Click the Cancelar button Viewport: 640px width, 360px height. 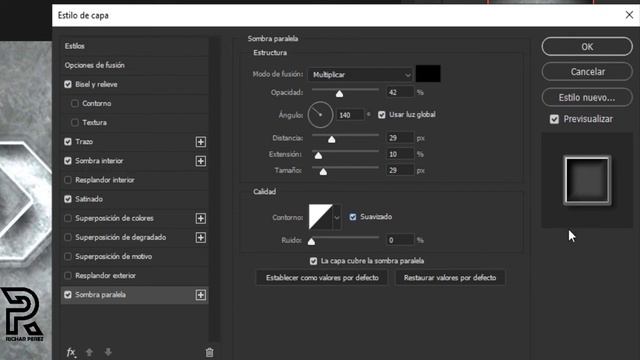point(587,72)
